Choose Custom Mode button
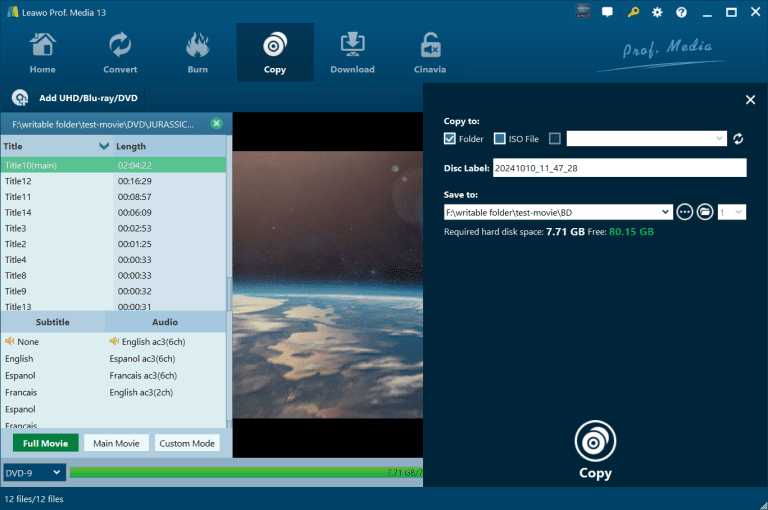This screenshot has width=768, height=510. click(187, 443)
